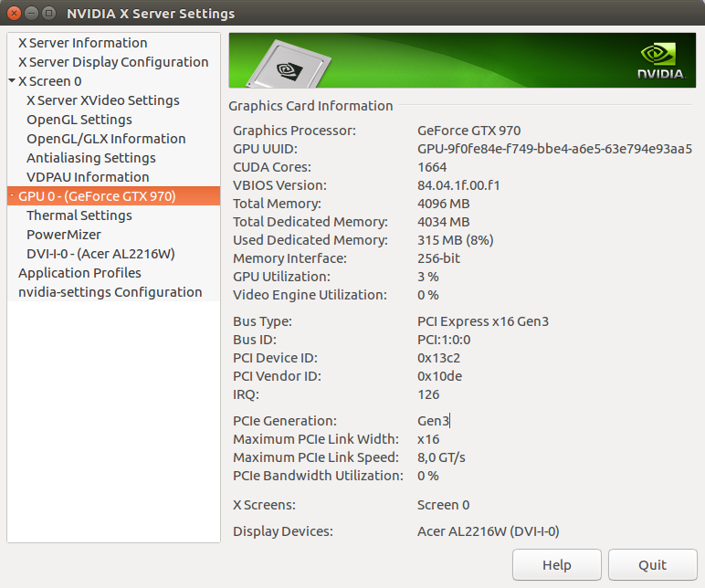The height and width of the screenshot is (588, 705).
Task: Click the Total Memory: label
Action: point(277,204)
